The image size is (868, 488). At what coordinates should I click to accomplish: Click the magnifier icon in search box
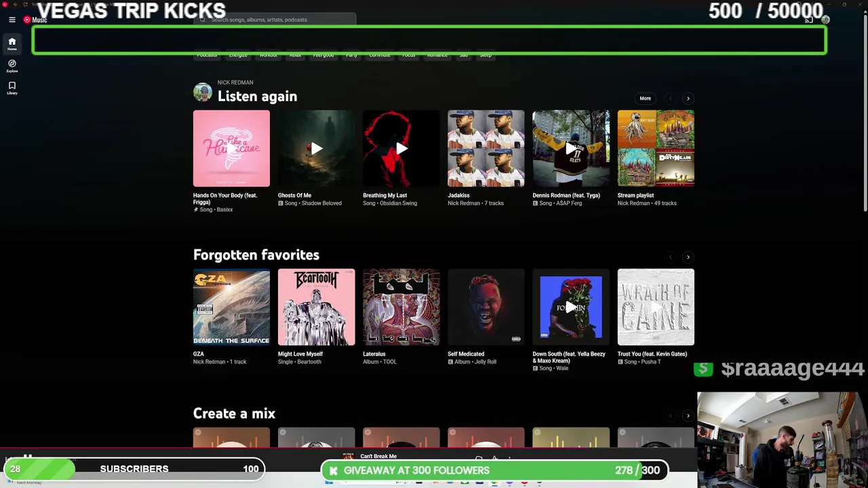coord(203,20)
